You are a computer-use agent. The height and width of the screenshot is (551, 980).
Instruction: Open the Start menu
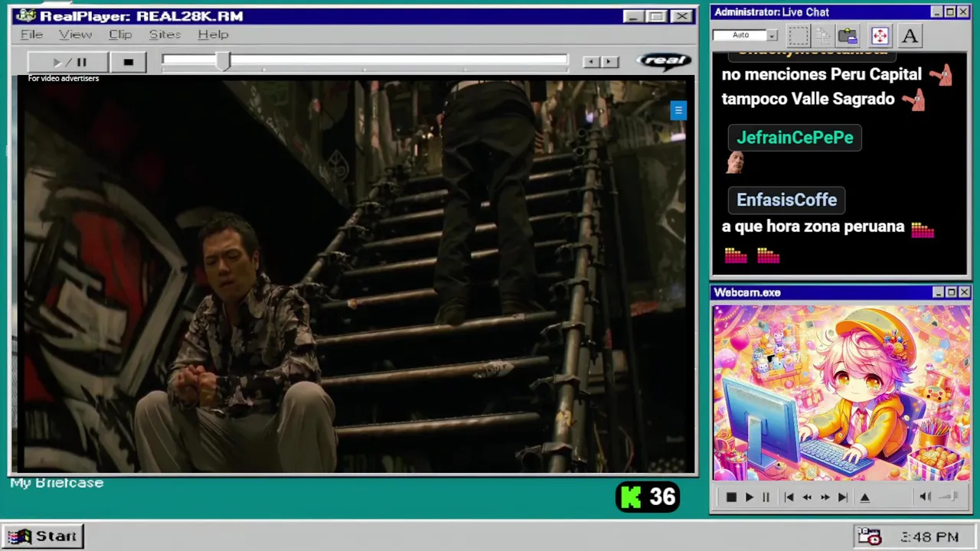pyautogui.click(x=43, y=536)
